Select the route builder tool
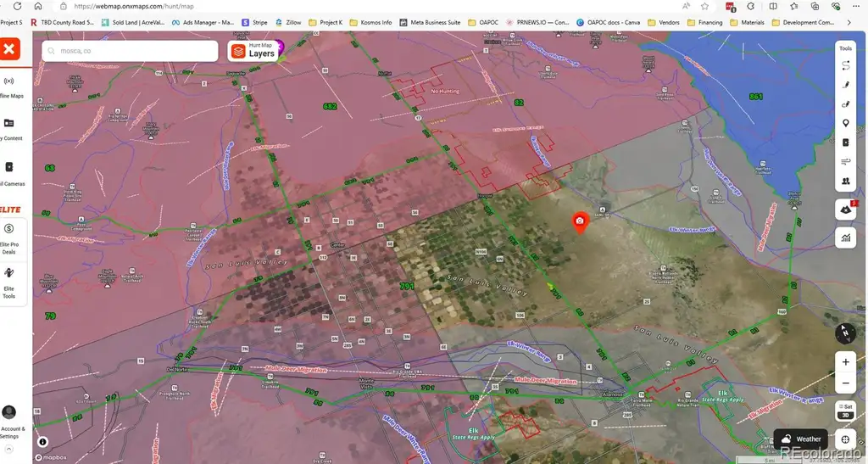This screenshot has width=868, height=464. pyautogui.click(x=845, y=66)
